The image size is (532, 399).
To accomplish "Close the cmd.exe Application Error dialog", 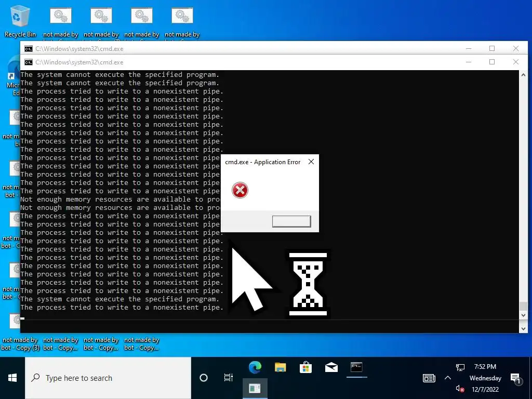I will [x=311, y=162].
